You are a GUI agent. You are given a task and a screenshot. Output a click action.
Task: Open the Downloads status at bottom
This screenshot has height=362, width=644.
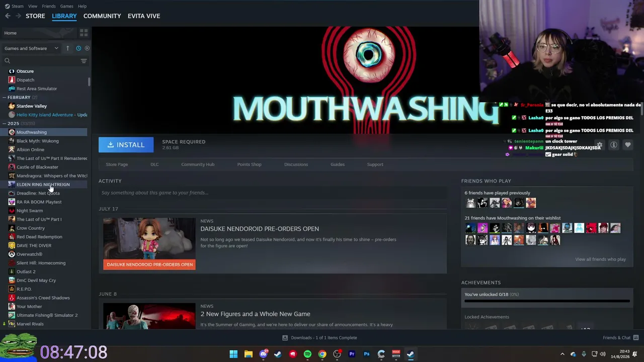click(x=319, y=338)
